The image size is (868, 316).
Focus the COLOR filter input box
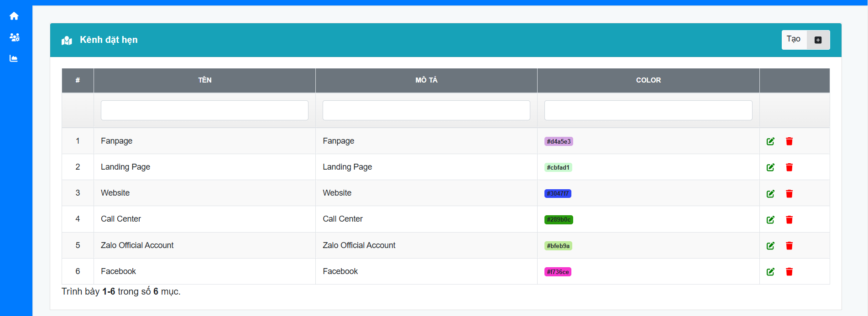coord(648,110)
